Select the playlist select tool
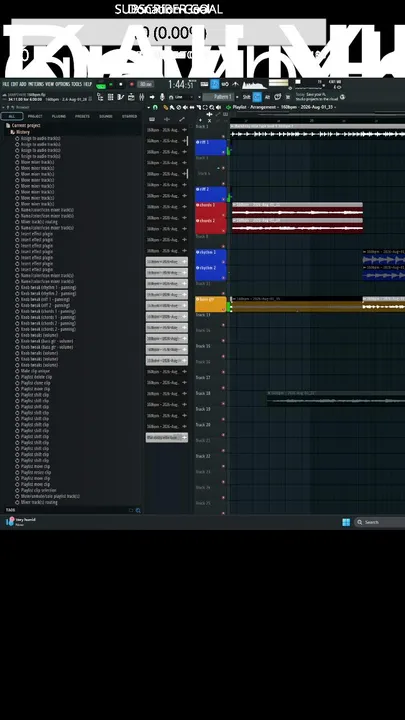 [x=205, y=107]
